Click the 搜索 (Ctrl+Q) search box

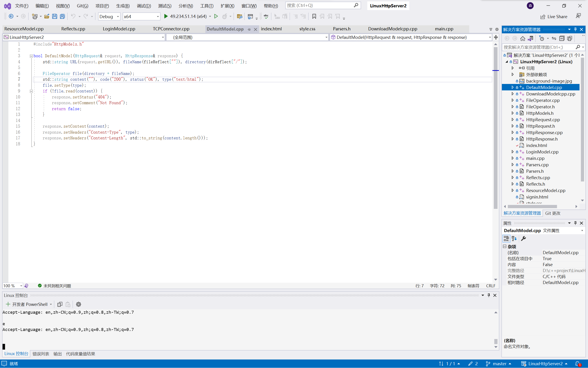(323, 5)
